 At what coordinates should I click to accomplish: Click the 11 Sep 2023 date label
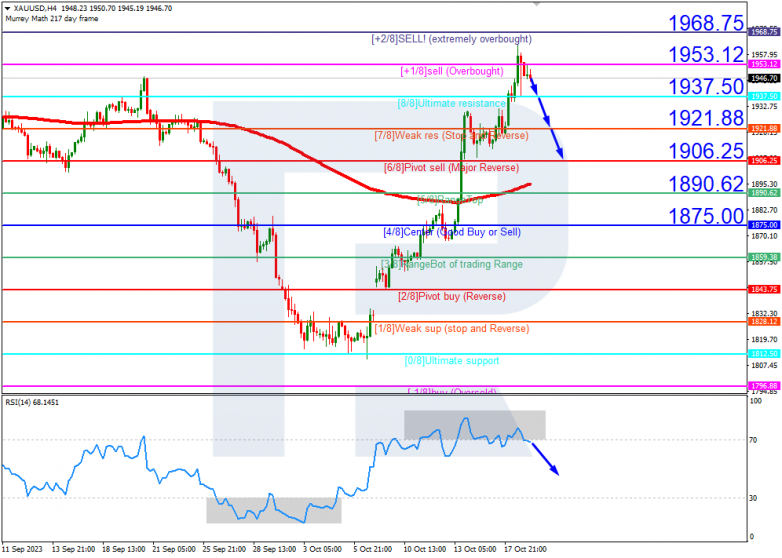tap(23, 550)
